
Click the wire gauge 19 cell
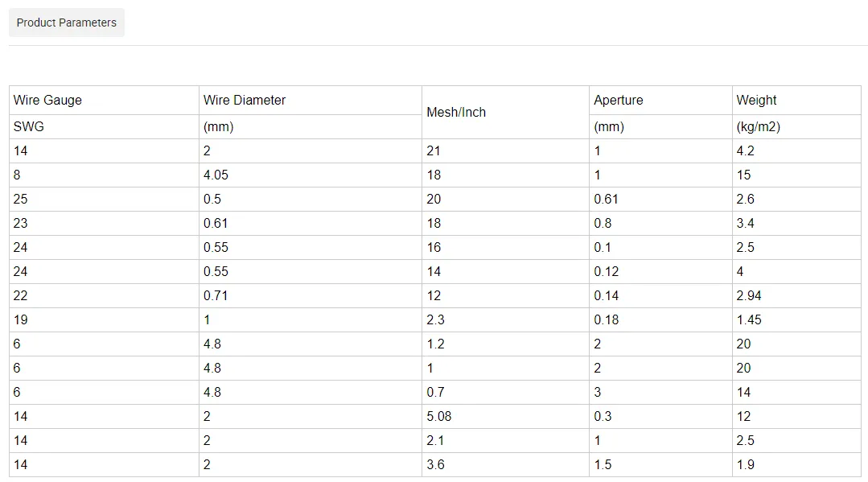click(21, 319)
